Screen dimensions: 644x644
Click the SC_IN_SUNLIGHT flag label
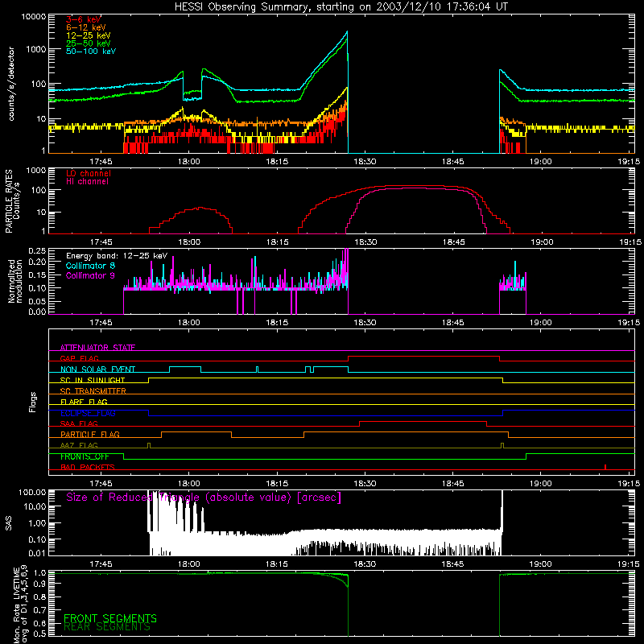pyautogui.click(x=93, y=380)
